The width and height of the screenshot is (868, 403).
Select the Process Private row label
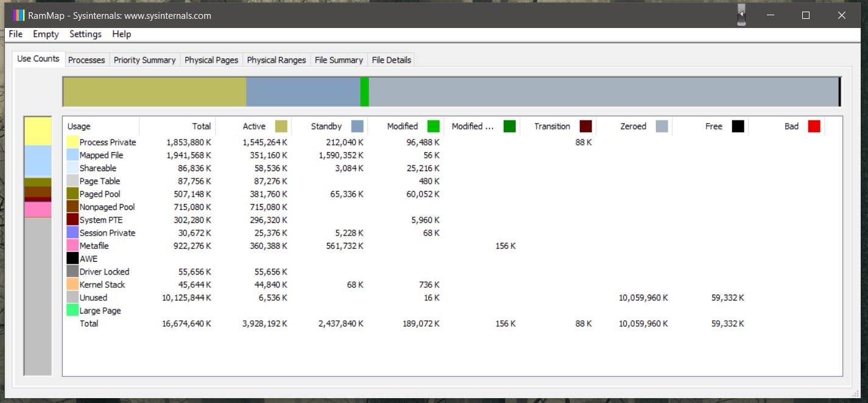pyautogui.click(x=108, y=142)
